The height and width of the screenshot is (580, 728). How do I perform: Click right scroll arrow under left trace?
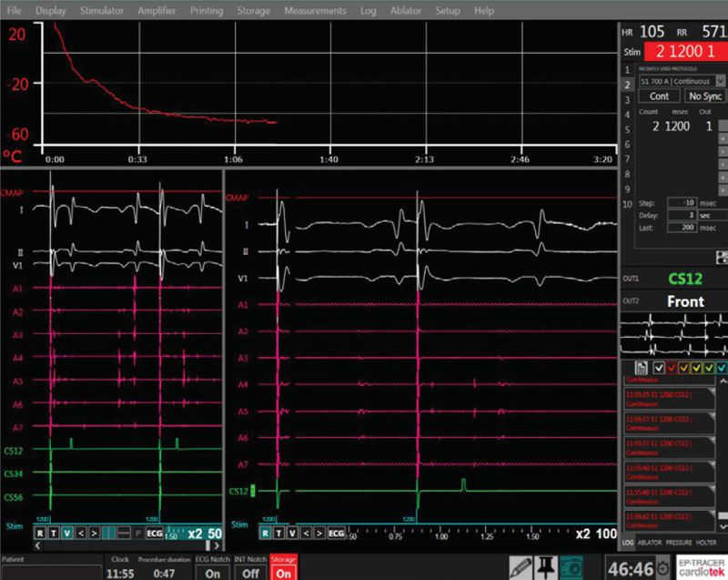coord(217,545)
